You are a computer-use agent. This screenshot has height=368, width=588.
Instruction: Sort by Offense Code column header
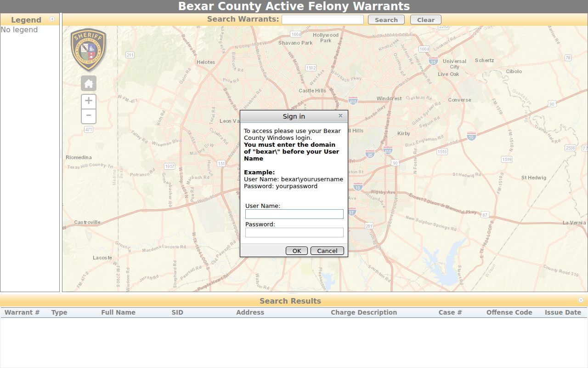click(x=509, y=312)
